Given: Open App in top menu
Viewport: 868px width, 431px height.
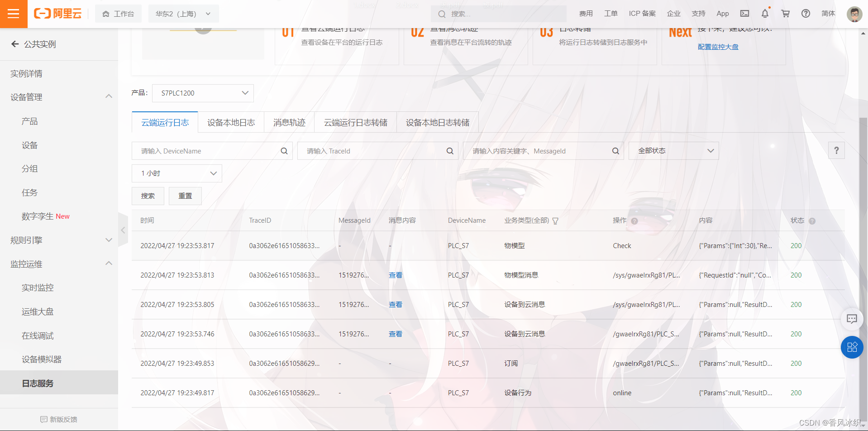Looking at the screenshot, I should pyautogui.click(x=723, y=14).
